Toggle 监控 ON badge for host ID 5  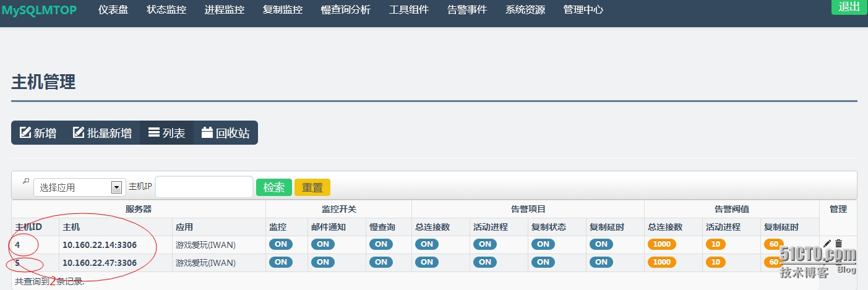tap(280, 262)
